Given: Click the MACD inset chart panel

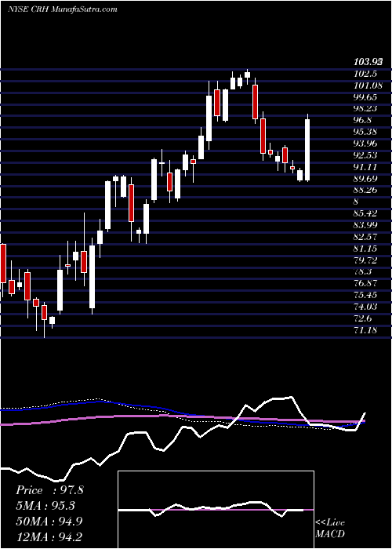Looking at the screenshot, I should click(x=216, y=510).
